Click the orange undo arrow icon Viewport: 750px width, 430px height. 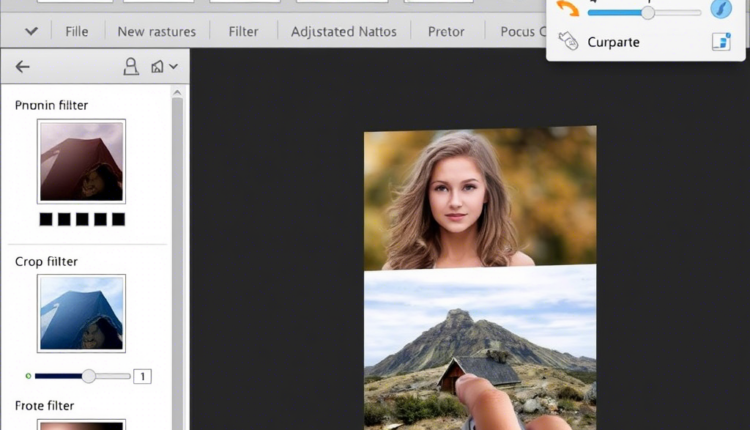point(568,9)
